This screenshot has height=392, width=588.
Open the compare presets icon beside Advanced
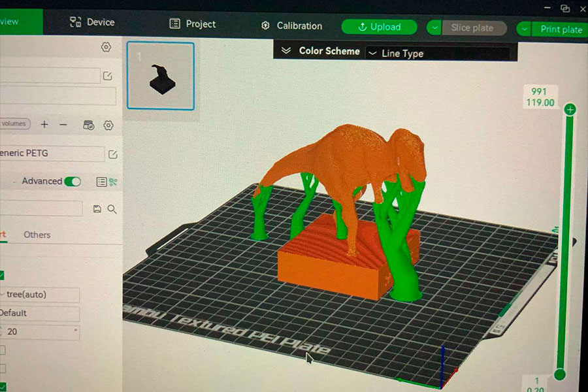click(113, 182)
